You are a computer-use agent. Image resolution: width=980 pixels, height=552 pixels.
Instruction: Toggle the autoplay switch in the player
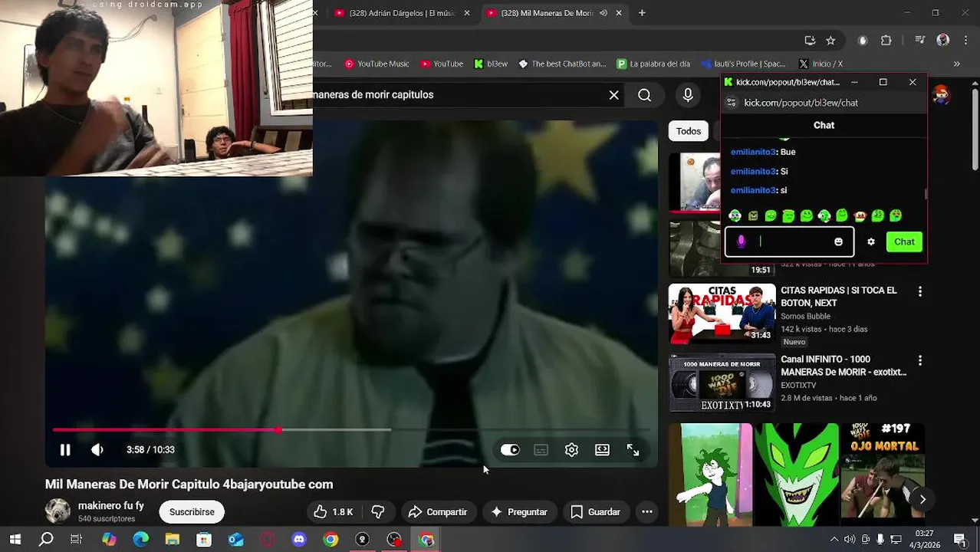tap(510, 450)
